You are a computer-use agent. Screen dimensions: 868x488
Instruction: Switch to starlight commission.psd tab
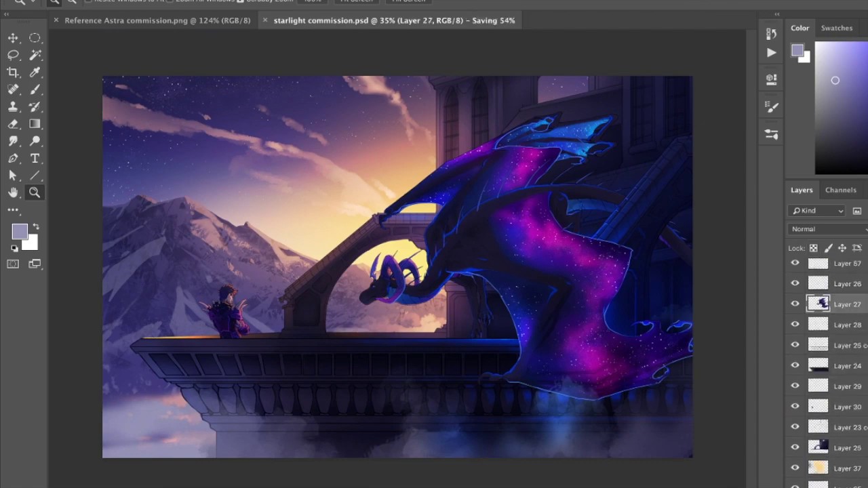394,20
